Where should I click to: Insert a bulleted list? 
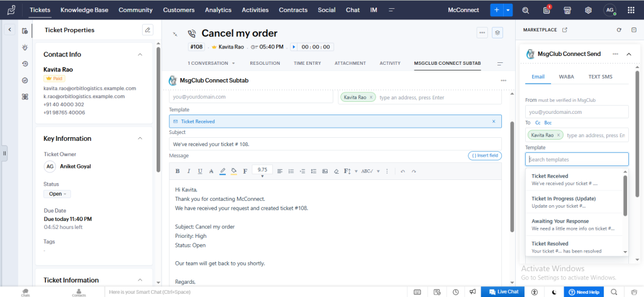pos(291,171)
